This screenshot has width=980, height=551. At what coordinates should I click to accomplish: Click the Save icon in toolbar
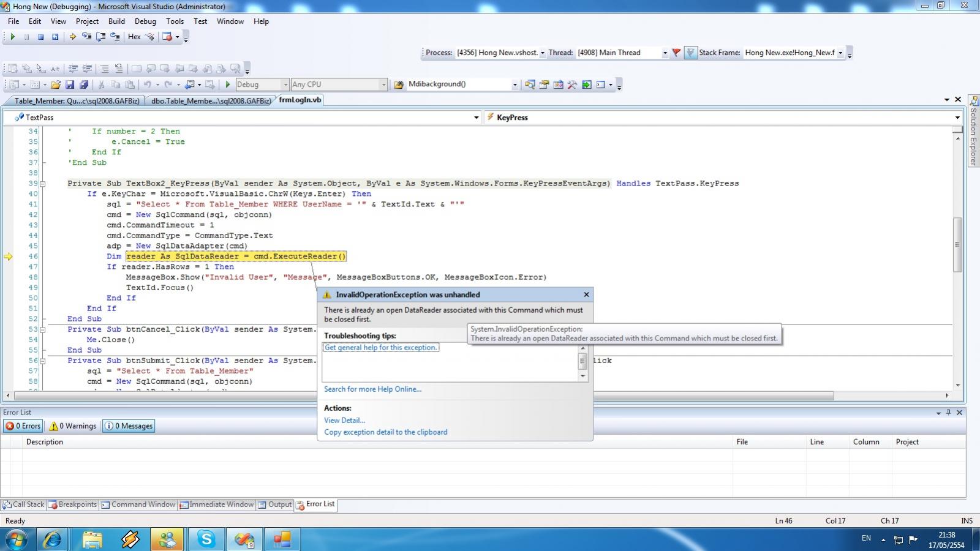pos(70,84)
